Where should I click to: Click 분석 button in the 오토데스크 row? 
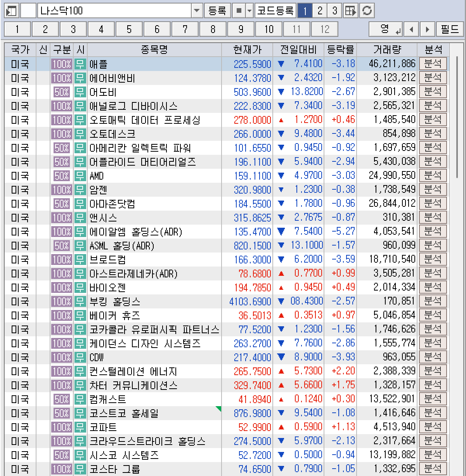click(x=433, y=134)
